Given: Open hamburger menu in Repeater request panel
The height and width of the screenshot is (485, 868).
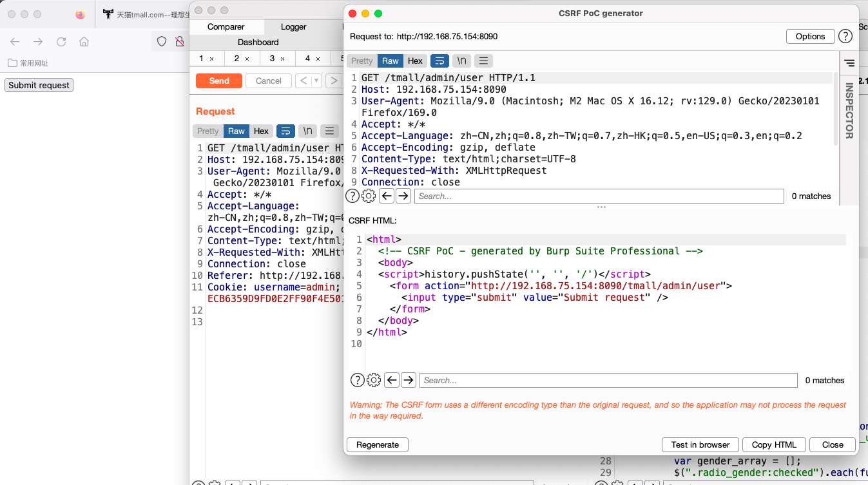Looking at the screenshot, I should (x=329, y=131).
